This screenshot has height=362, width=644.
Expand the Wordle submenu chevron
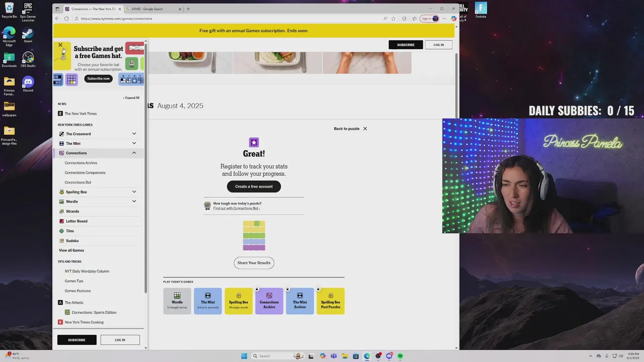[x=134, y=201]
